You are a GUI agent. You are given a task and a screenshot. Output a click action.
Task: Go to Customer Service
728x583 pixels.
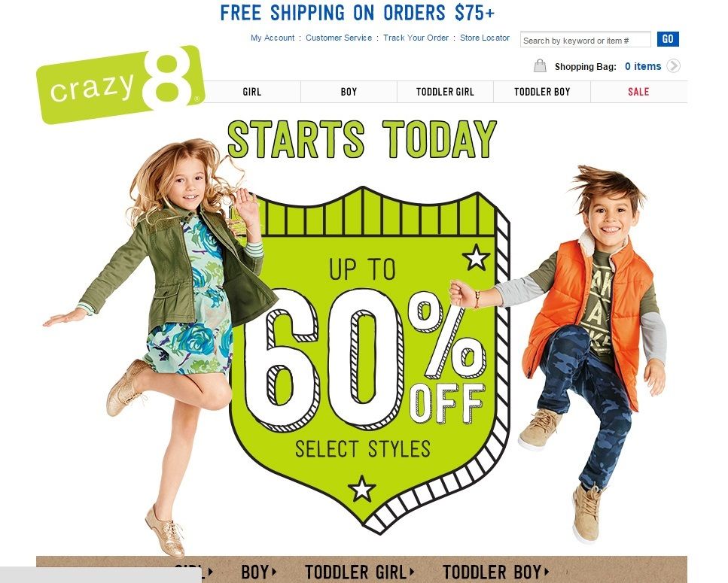[339, 38]
